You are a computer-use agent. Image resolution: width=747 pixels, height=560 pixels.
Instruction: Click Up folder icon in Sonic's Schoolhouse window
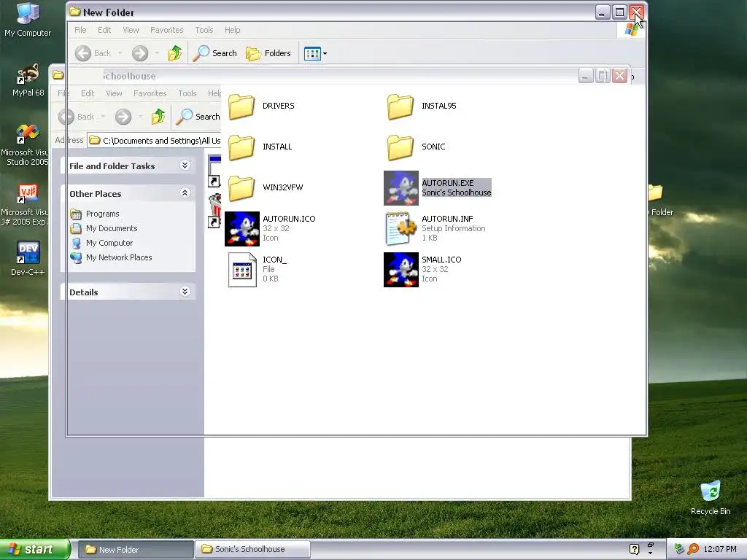coord(158,117)
